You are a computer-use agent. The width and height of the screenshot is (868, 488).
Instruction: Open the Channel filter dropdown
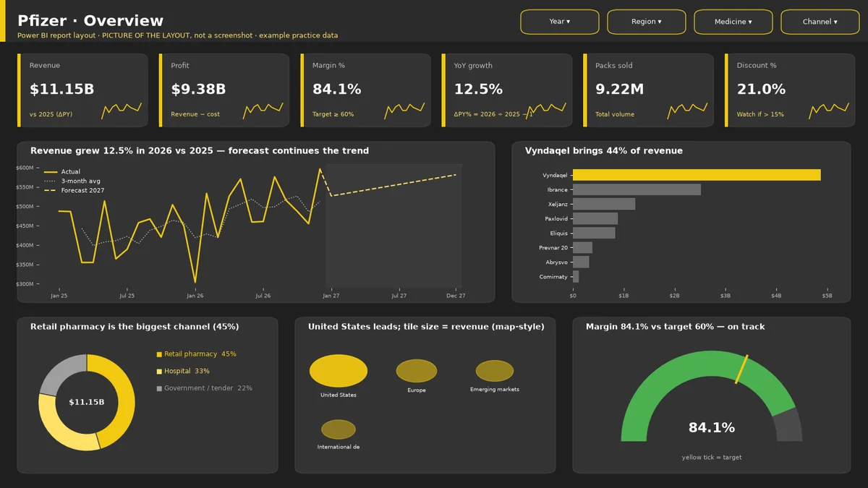click(x=820, y=22)
